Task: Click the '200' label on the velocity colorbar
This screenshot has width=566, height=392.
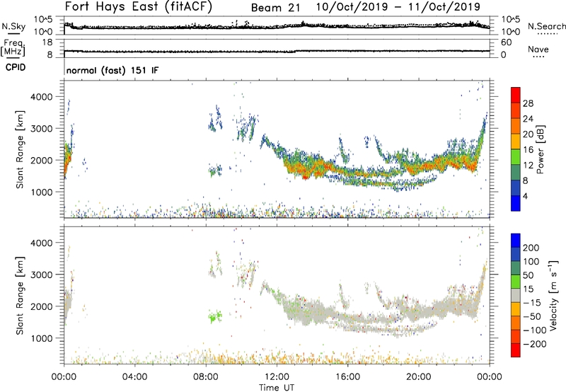Action: pyautogui.click(x=531, y=248)
